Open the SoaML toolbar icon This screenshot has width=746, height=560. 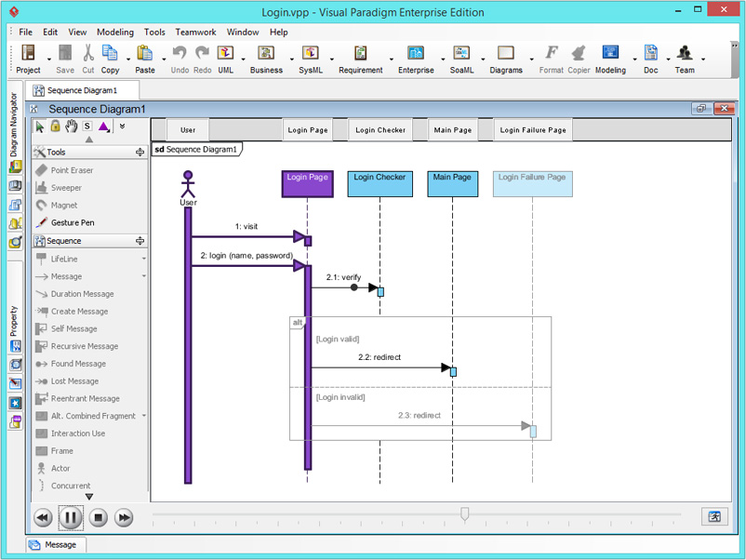click(x=461, y=52)
